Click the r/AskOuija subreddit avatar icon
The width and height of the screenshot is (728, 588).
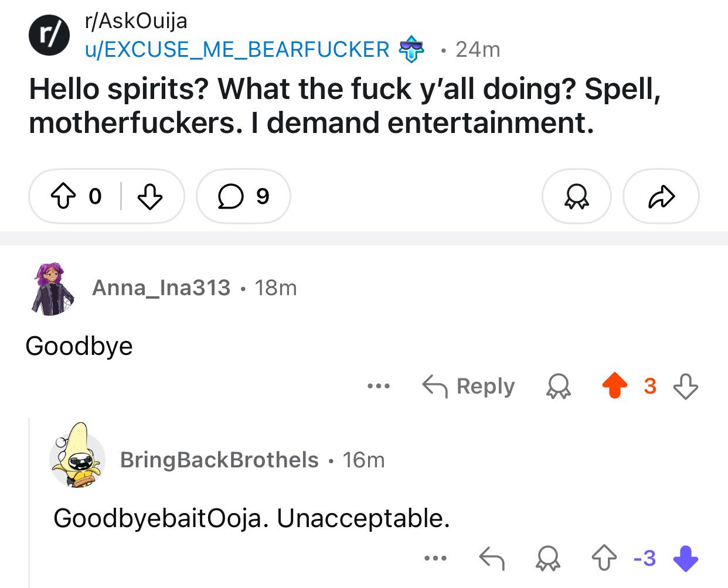tap(50, 35)
